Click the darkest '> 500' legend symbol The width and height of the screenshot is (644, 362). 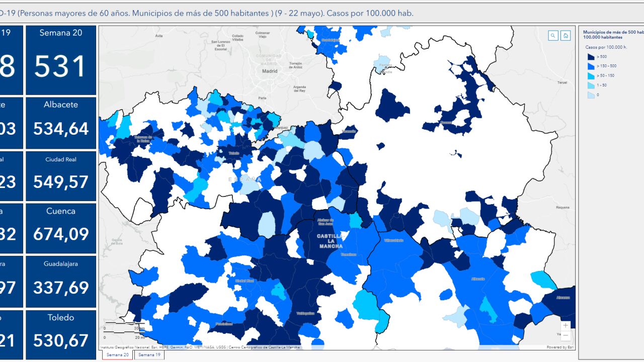(x=591, y=57)
